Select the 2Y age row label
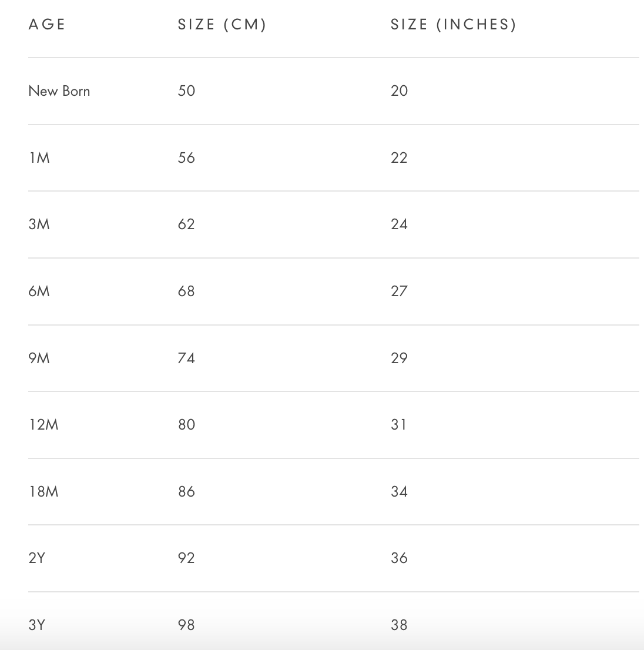 click(x=36, y=558)
